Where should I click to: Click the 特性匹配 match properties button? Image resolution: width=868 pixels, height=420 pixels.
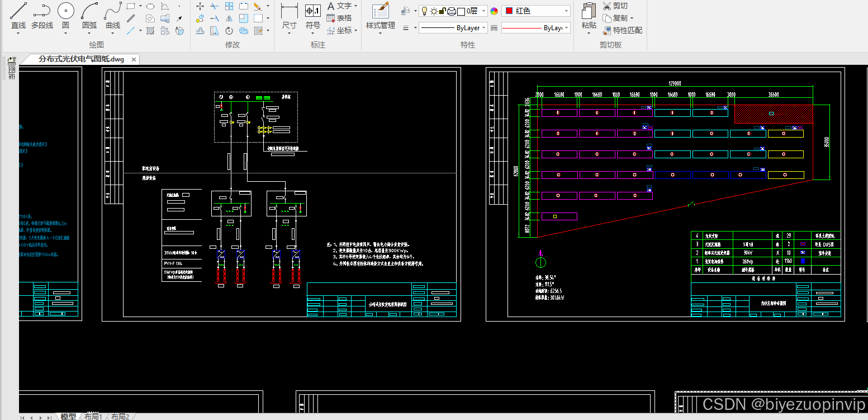pos(622,30)
